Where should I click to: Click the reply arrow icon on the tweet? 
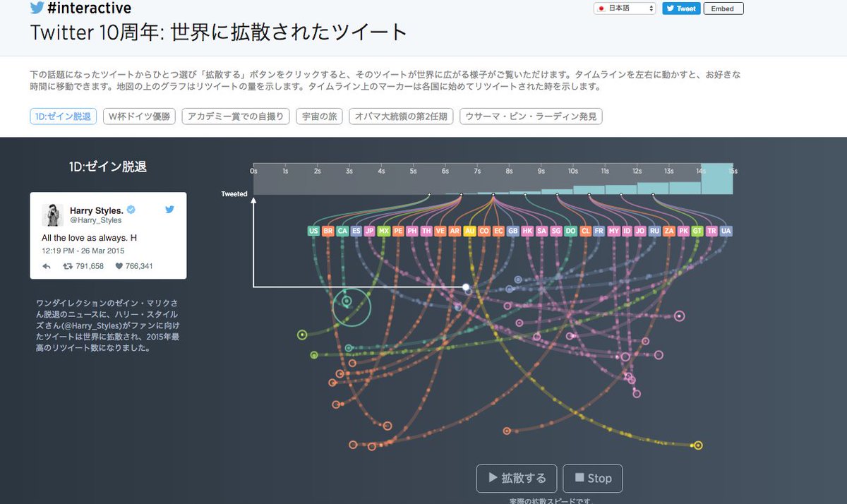pos(47,266)
